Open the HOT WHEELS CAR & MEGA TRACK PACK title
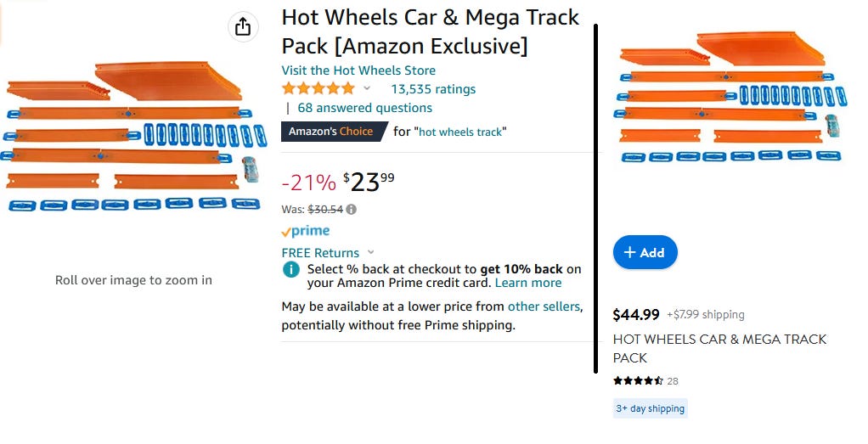Screen dimensions: 868x444 [719, 348]
